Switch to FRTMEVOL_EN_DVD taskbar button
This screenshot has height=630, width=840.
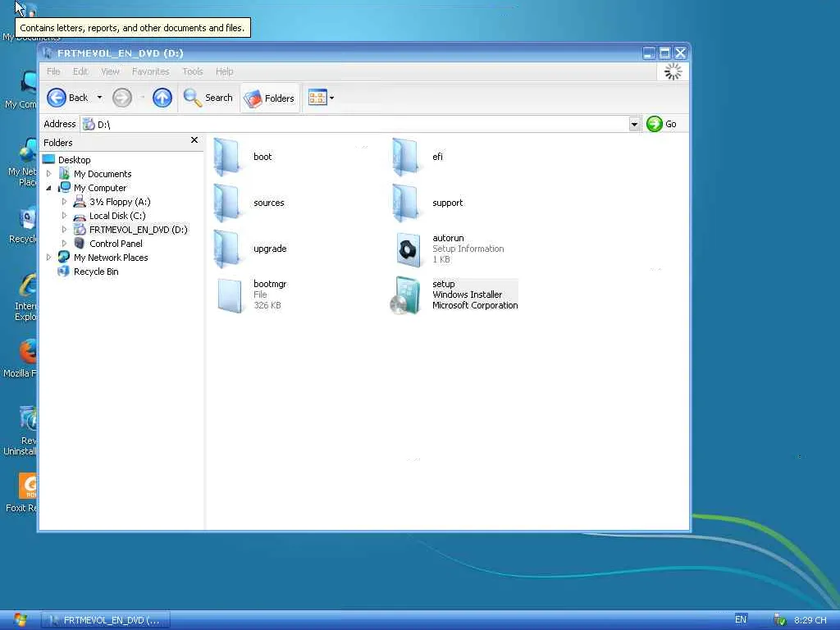(x=106, y=620)
